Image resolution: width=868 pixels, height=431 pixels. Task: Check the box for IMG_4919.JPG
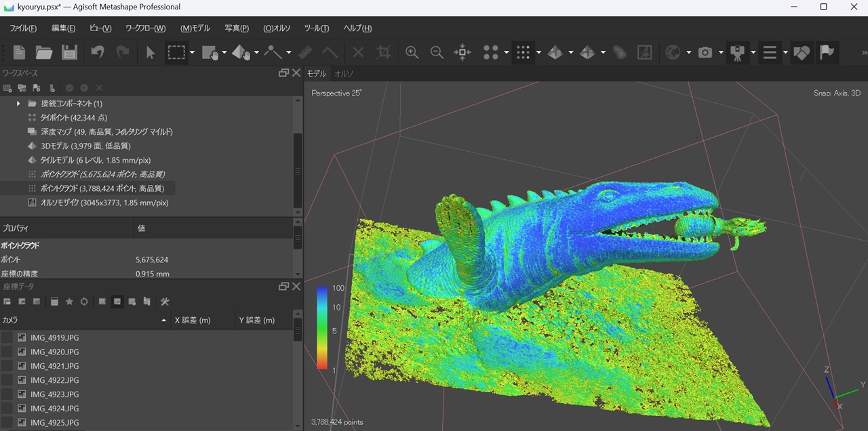tap(7, 337)
